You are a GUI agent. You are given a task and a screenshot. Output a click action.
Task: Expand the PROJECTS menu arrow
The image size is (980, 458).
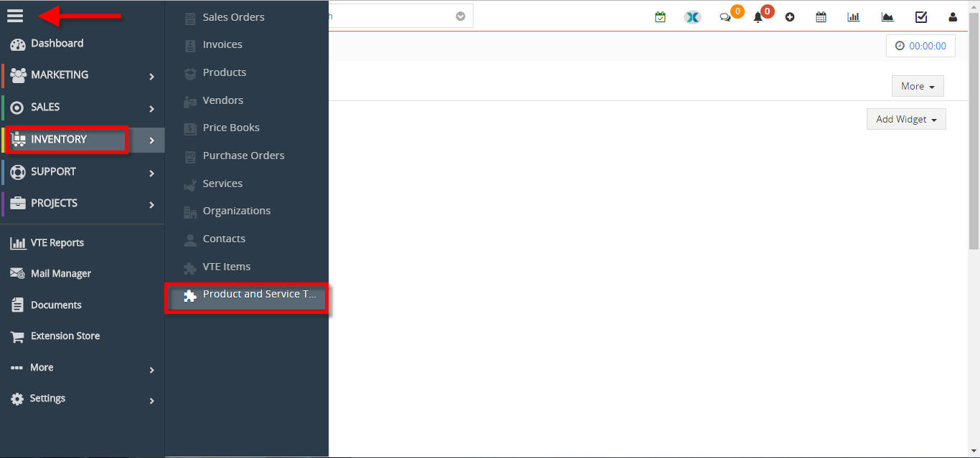click(151, 204)
